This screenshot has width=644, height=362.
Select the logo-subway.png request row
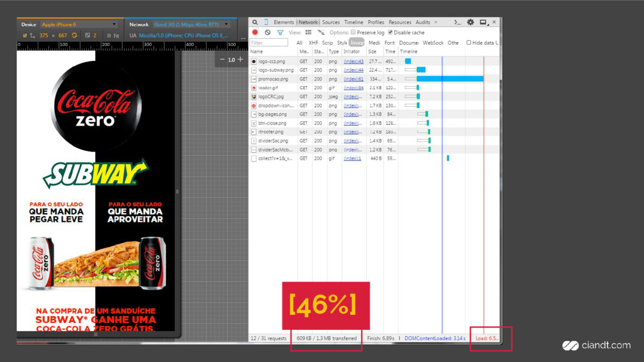point(374,70)
